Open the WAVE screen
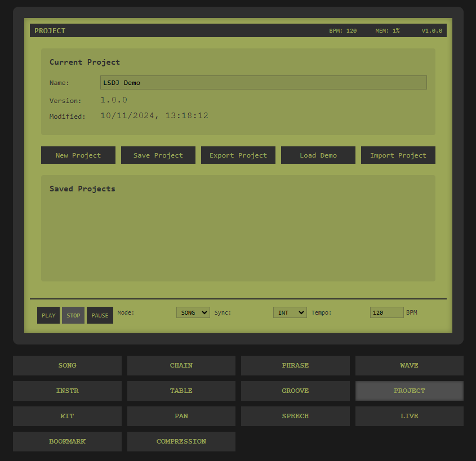 pyautogui.click(x=409, y=365)
